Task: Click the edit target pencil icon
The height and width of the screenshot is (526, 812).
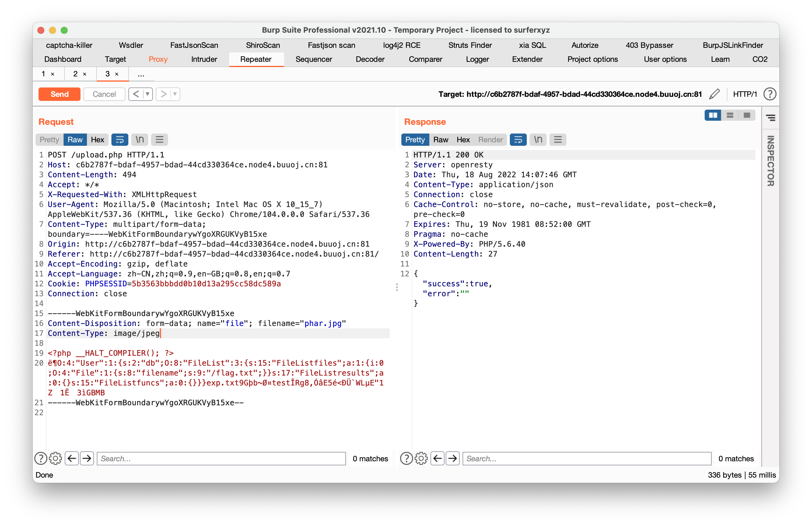Action: coord(714,94)
